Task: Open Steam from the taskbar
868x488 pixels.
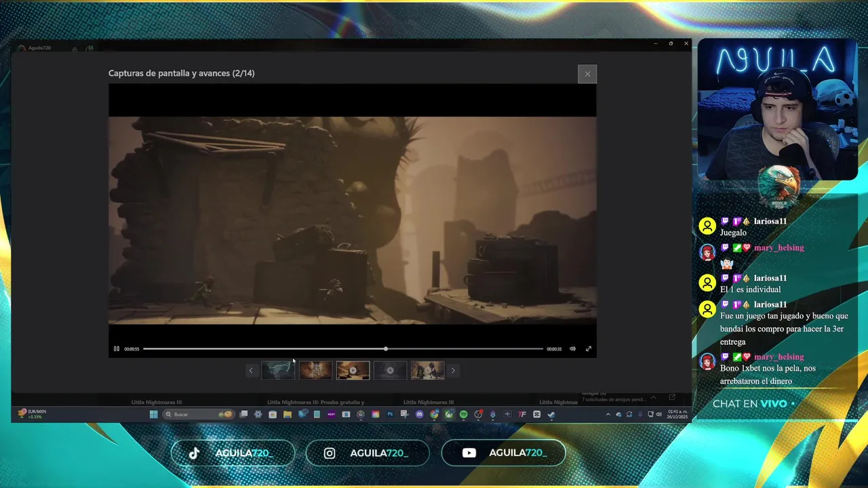Action: pyautogui.click(x=551, y=414)
